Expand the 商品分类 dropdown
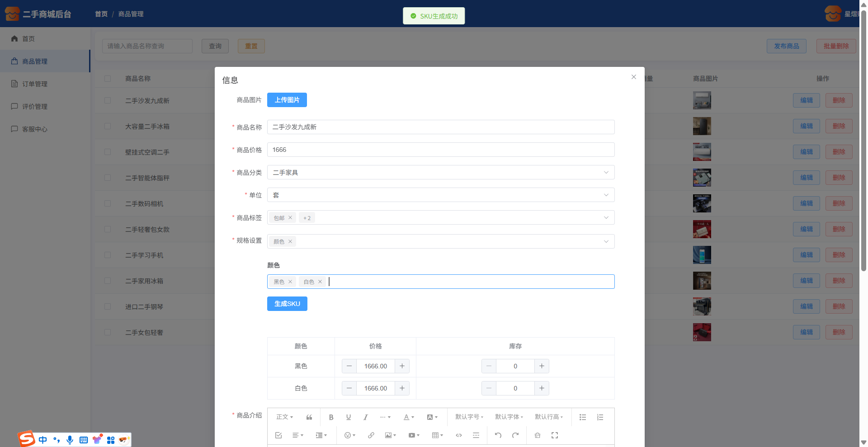 tap(440, 172)
